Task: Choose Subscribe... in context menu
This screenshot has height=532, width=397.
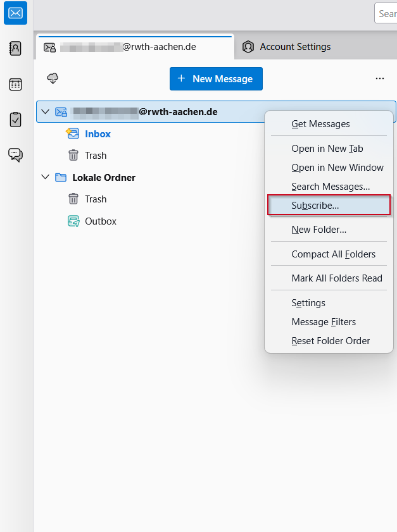Action: tap(329, 205)
